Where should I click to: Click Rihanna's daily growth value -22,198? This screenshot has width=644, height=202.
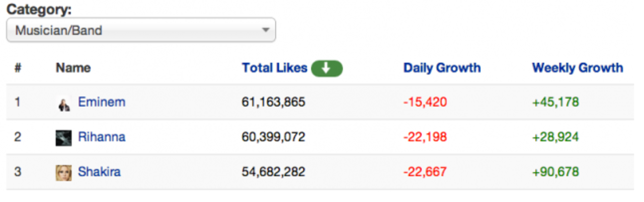click(425, 137)
